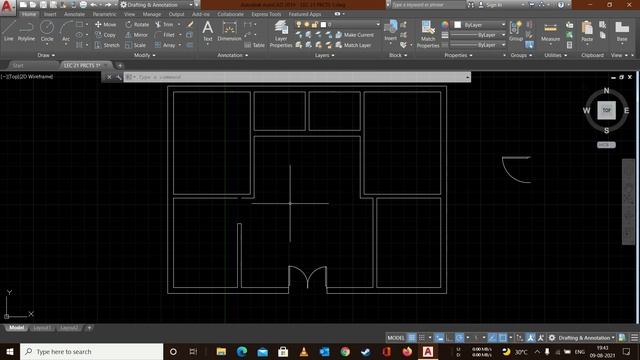640x360 pixels.
Task: Click Windows taskbar search box
Action: [91, 351]
